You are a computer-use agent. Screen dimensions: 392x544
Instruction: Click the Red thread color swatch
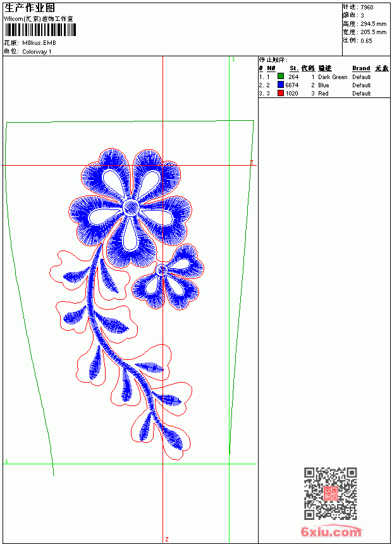[281, 93]
